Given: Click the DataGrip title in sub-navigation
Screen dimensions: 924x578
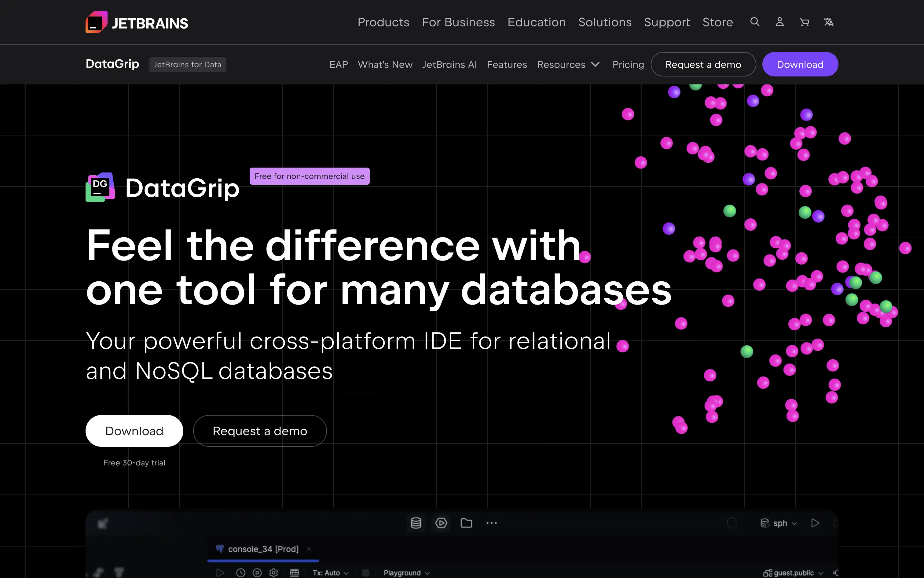Looking at the screenshot, I should click(x=112, y=64).
